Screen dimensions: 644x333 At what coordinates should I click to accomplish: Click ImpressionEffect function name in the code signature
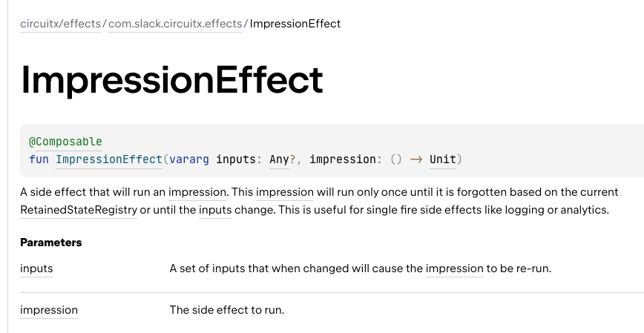108,159
